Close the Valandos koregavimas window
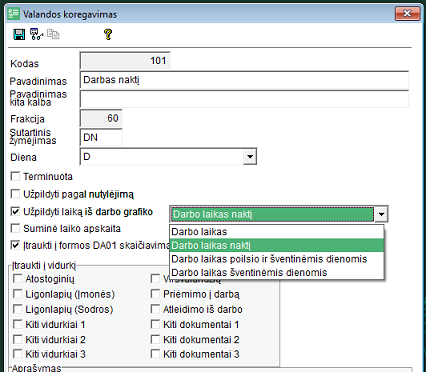The image size is (426, 372). click(407, 13)
